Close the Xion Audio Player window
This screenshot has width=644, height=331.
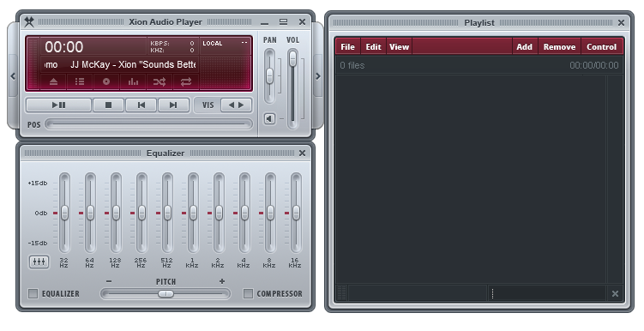pyautogui.click(x=303, y=22)
